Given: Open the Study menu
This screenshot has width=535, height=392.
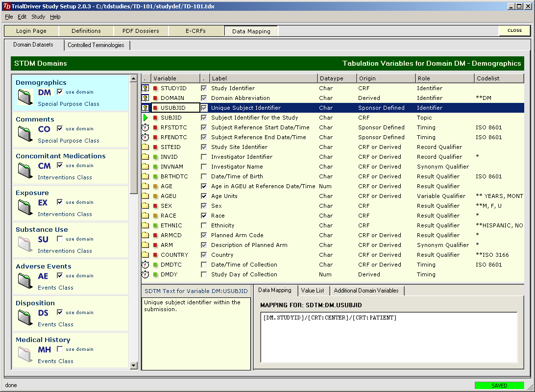Looking at the screenshot, I should click(x=38, y=17).
